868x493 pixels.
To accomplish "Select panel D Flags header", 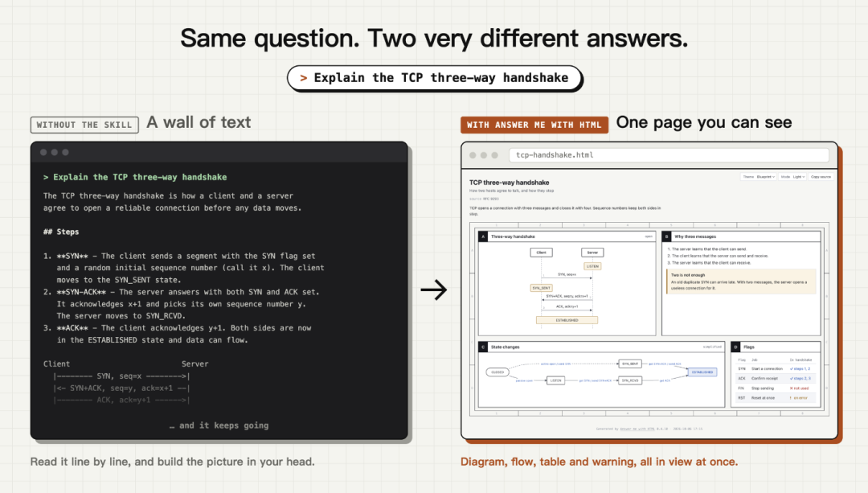I will click(x=776, y=347).
